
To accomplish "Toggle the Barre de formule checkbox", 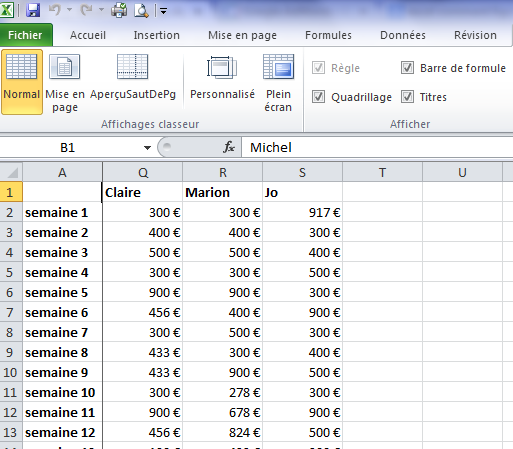I will 407,68.
